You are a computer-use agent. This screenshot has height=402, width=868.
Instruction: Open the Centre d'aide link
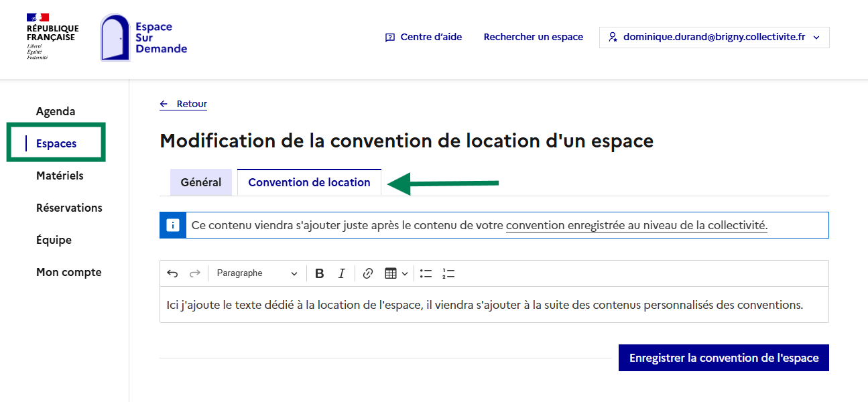coord(424,38)
